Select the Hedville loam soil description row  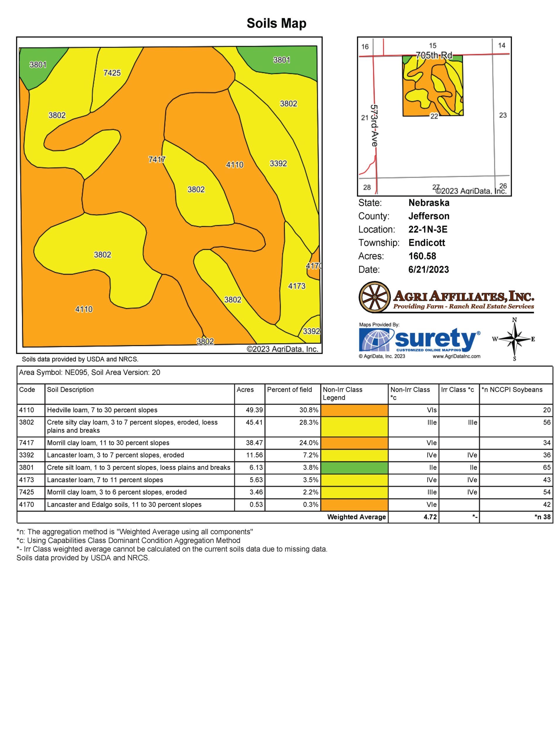(x=102, y=410)
